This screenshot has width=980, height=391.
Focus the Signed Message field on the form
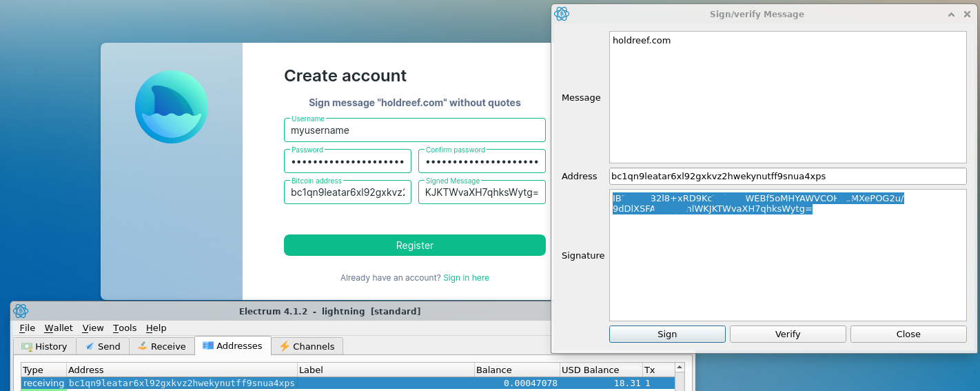coord(481,192)
